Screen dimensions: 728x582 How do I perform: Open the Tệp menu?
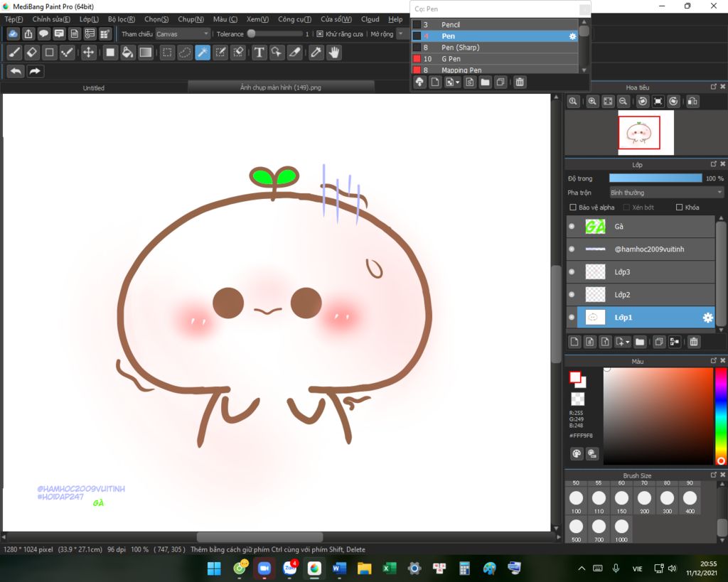(x=14, y=19)
